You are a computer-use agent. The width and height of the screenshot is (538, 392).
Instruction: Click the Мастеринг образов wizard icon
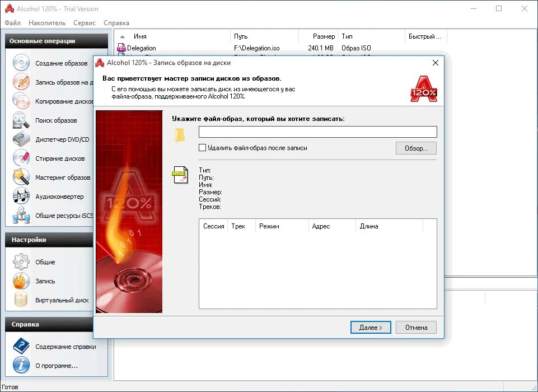click(21, 177)
